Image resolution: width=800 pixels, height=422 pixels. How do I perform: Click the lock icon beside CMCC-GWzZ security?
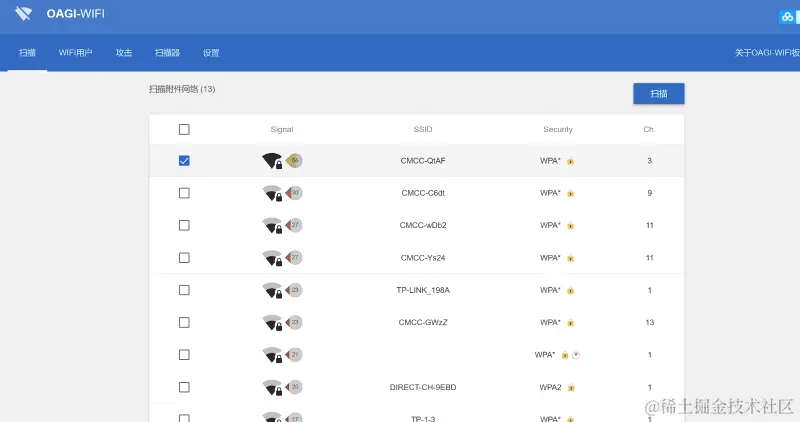(570, 322)
